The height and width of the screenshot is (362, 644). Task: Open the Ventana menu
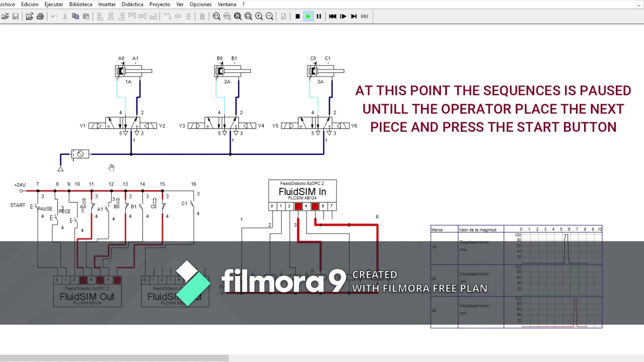point(227,5)
